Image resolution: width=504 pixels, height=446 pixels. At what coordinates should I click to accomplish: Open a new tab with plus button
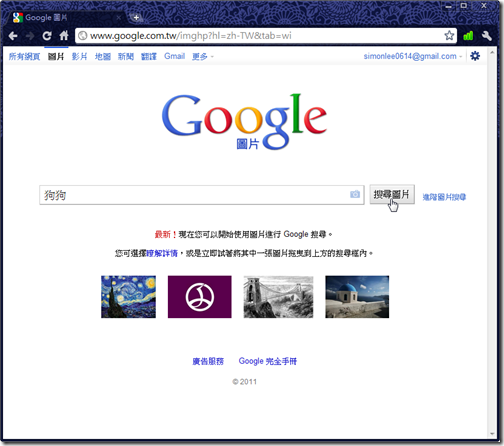click(136, 18)
